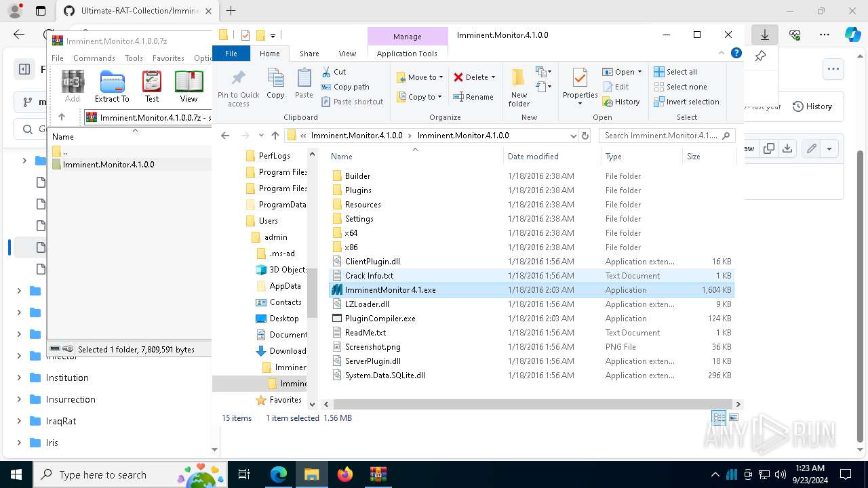Open the Windows Start button
This screenshot has height=488, width=868.
(15, 474)
